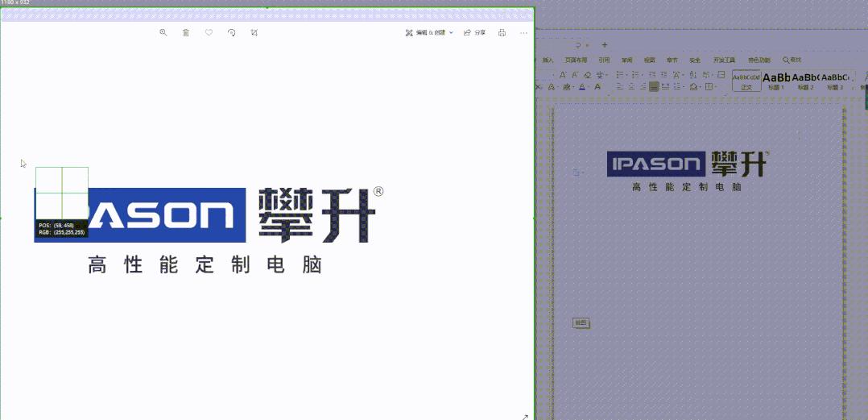868x420 pixels.
Task: Add photo to favorites with heart icon
Action: coord(209,33)
